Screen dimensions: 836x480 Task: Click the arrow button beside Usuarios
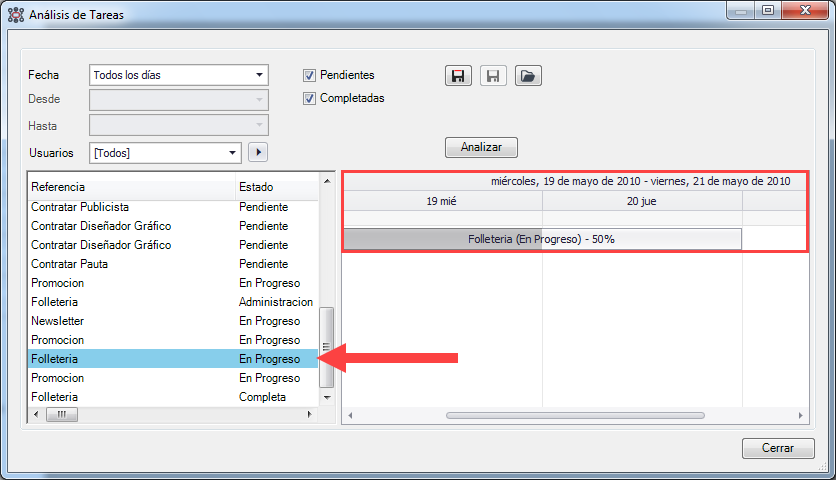coord(259,153)
